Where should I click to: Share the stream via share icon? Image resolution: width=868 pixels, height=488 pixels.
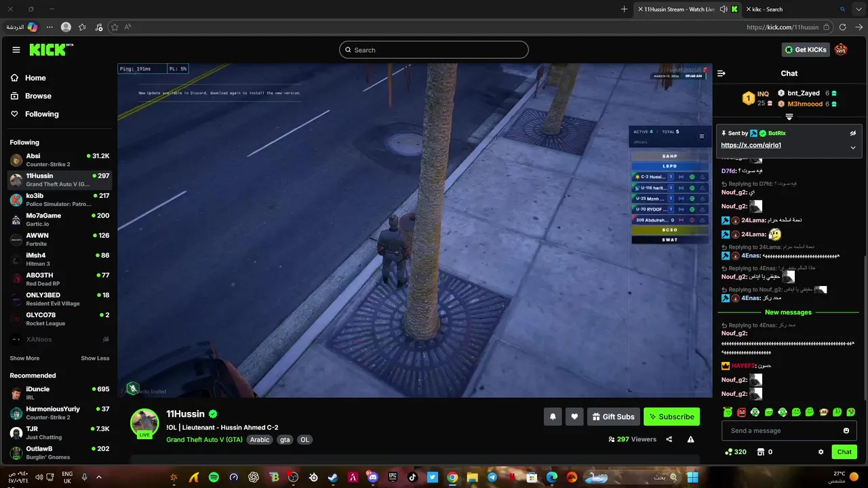tap(669, 439)
